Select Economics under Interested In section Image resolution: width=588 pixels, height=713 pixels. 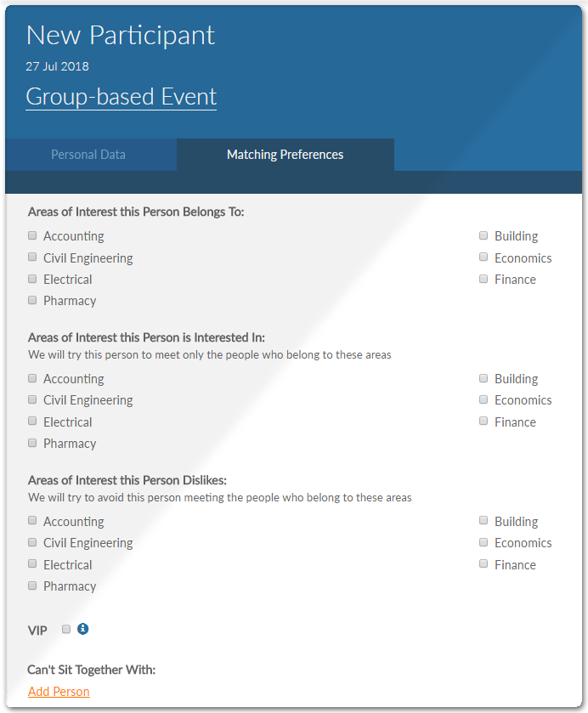pos(483,399)
